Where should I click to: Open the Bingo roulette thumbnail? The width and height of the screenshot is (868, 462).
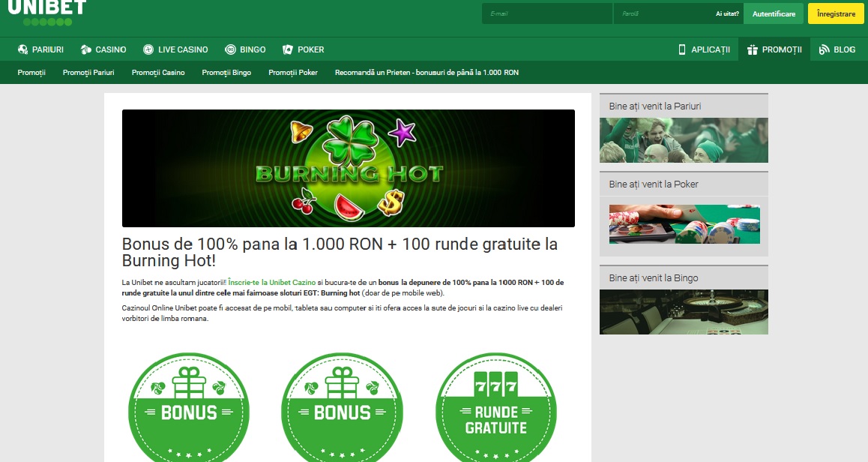pos(684,312)
